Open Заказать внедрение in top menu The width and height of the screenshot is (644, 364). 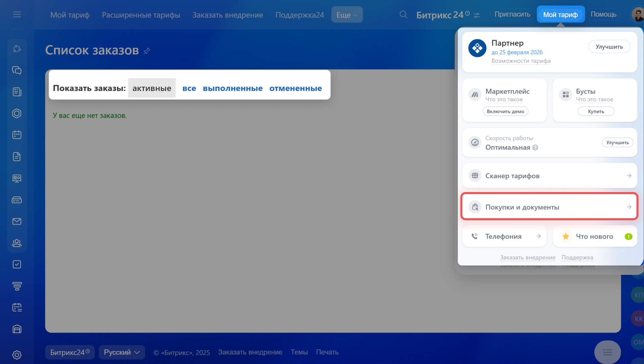coord(227,15)
